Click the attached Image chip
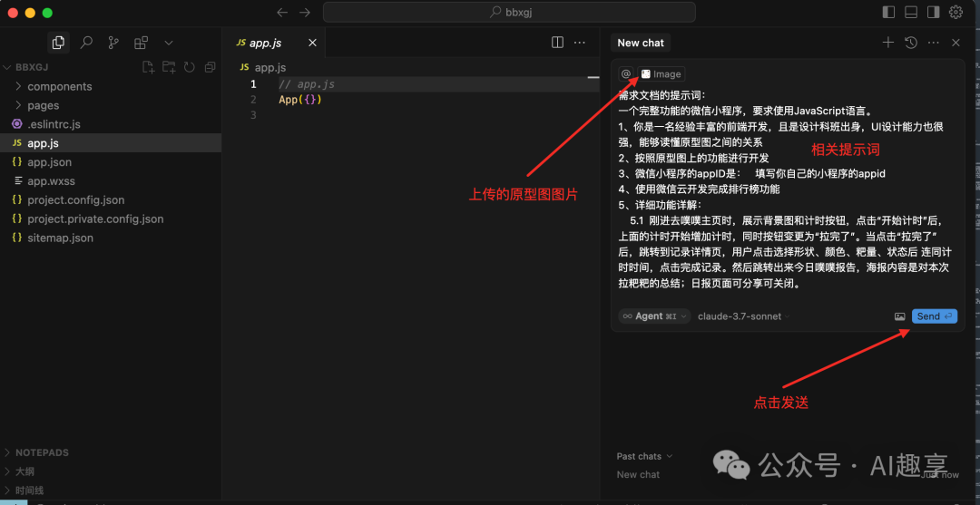 click(661, 73)
